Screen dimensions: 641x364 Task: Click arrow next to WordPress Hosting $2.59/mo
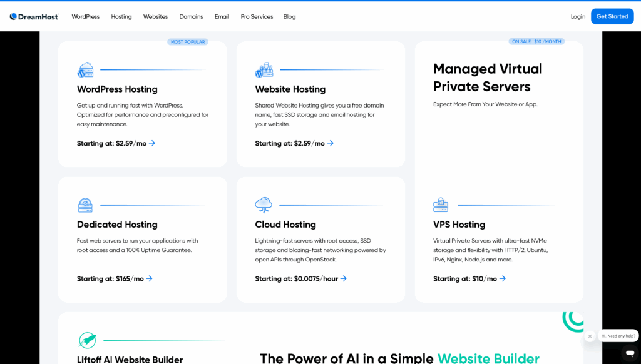coord(152,143)
